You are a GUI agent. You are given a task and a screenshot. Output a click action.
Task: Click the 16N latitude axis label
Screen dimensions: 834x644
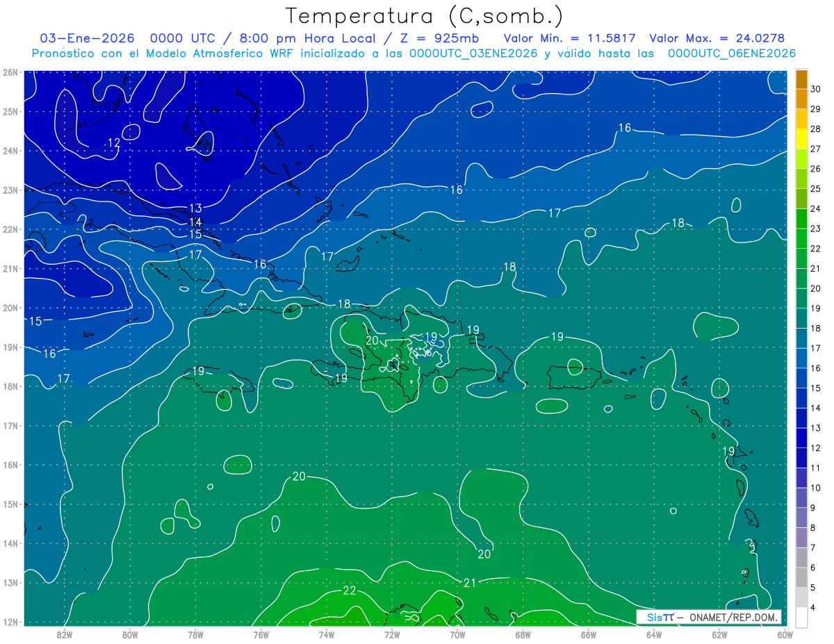tap(10, 465)
